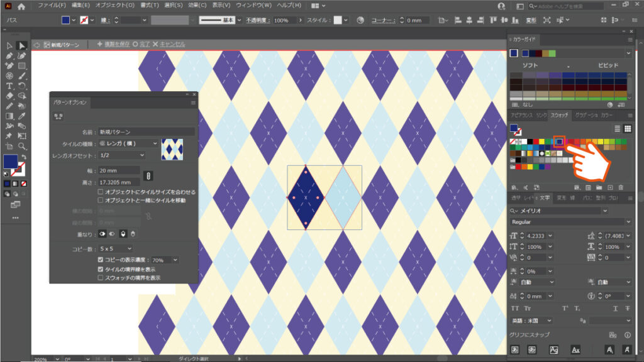The image size is (644, 362).
Task: Open コピー数 5 x 5 dropdown
Action: (116, 249)
